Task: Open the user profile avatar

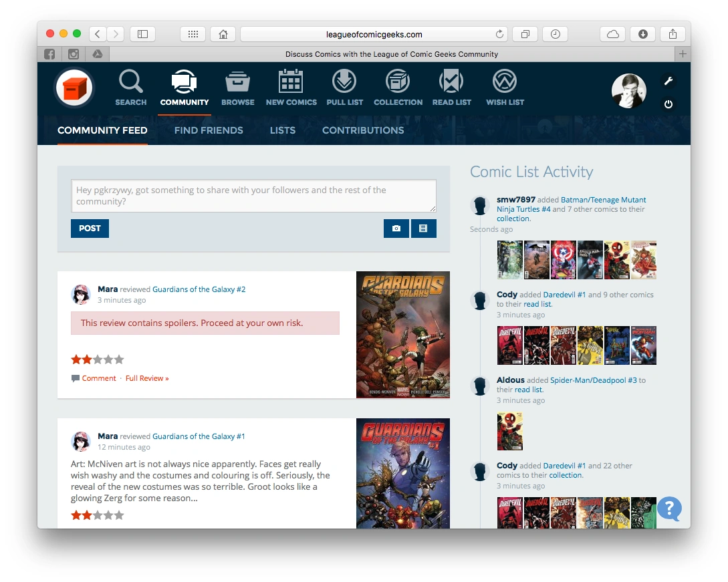Action: 628,91
